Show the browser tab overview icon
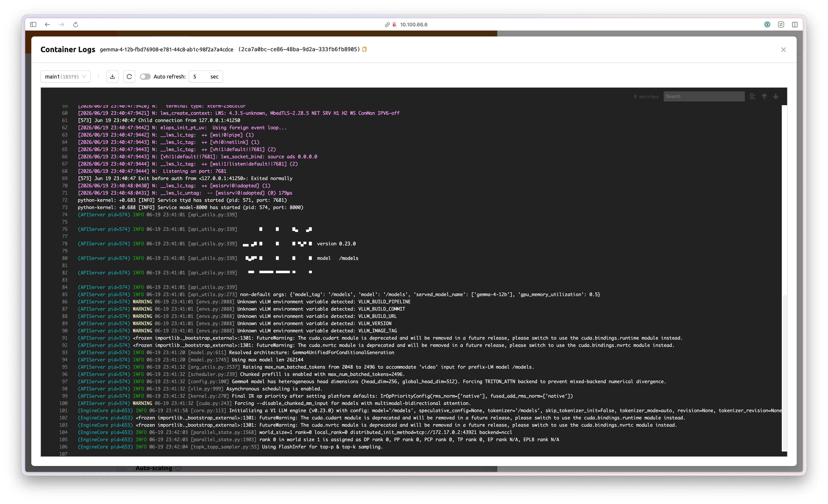 pyautogui.click(x=795, y=24)
